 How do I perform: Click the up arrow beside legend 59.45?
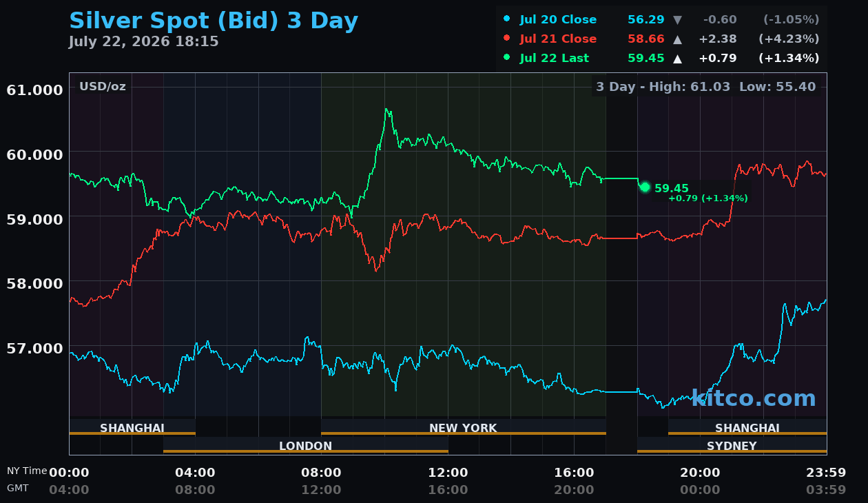click(677, 59)
